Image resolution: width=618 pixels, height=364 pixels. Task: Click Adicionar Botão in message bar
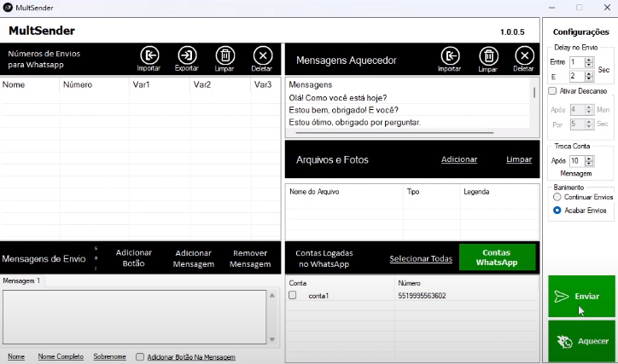click(134, 258)
